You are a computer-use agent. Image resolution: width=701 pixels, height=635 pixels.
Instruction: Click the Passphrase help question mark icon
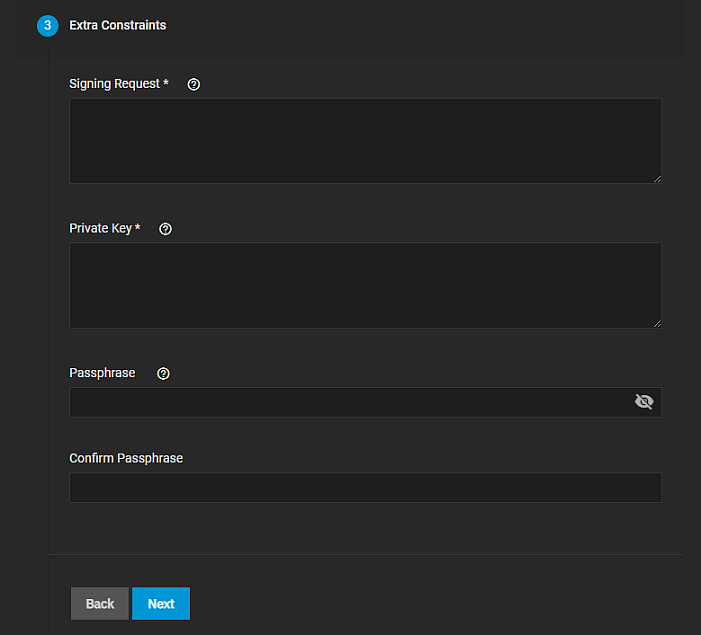pos(164,374)
